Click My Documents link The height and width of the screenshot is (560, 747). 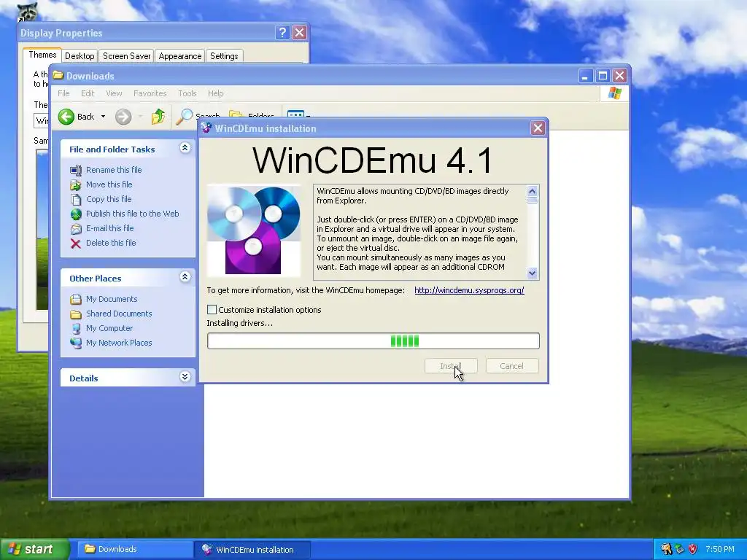tap(112, 299)
